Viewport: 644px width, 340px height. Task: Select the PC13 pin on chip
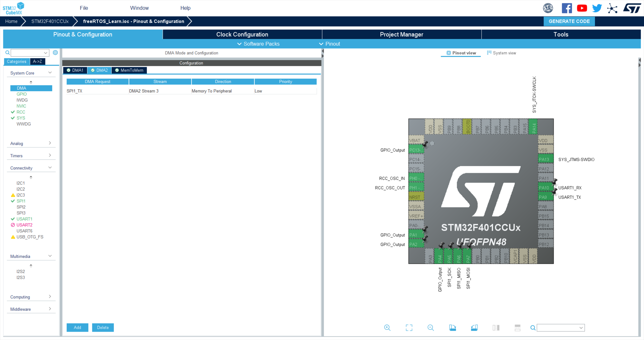tap(416, 150)
